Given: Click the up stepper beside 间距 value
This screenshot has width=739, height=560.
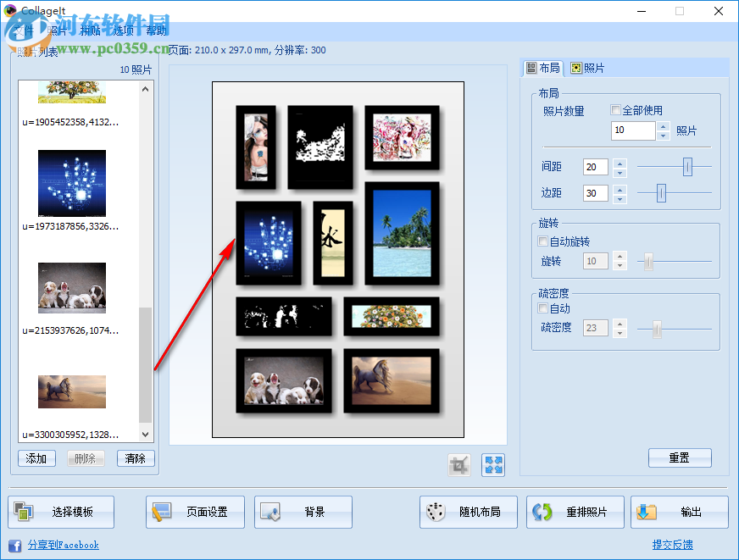Looking at the screenshot, I should tap(620, 163).
